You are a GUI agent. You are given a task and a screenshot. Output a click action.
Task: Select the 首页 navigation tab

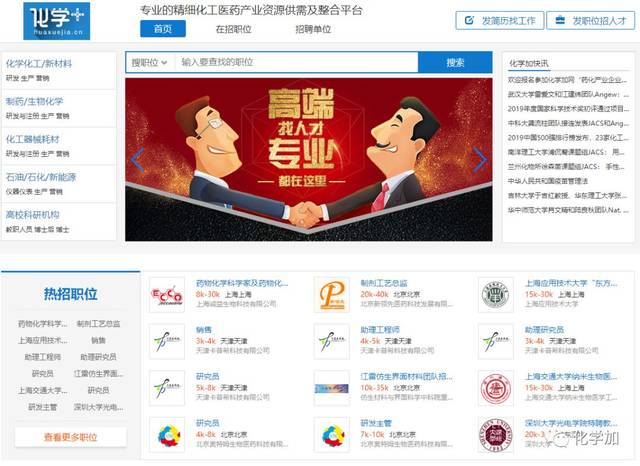(163, 29)
